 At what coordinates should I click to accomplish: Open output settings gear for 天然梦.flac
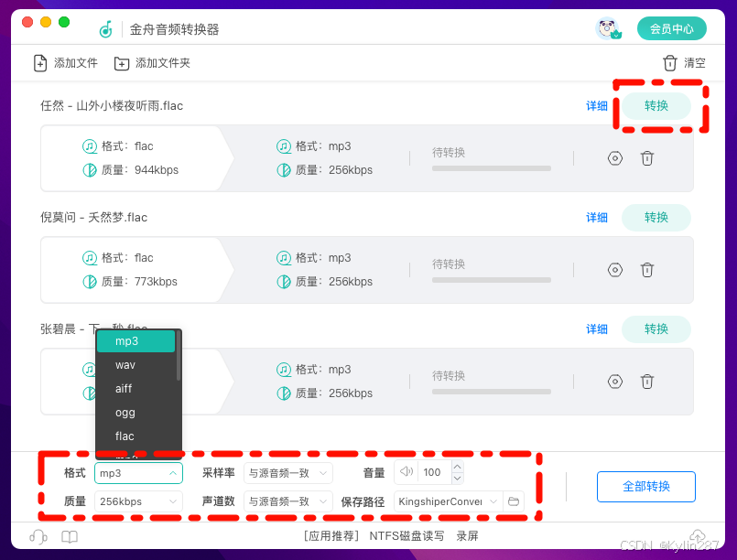614,270
